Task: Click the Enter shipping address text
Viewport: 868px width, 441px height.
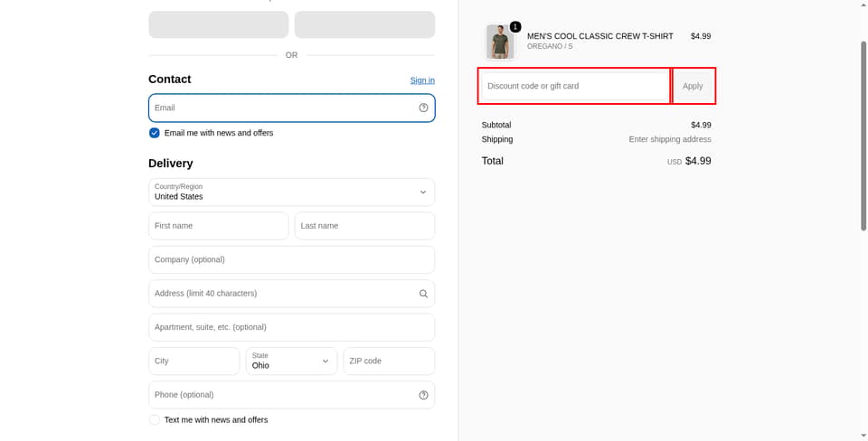Action: point(670,139)
